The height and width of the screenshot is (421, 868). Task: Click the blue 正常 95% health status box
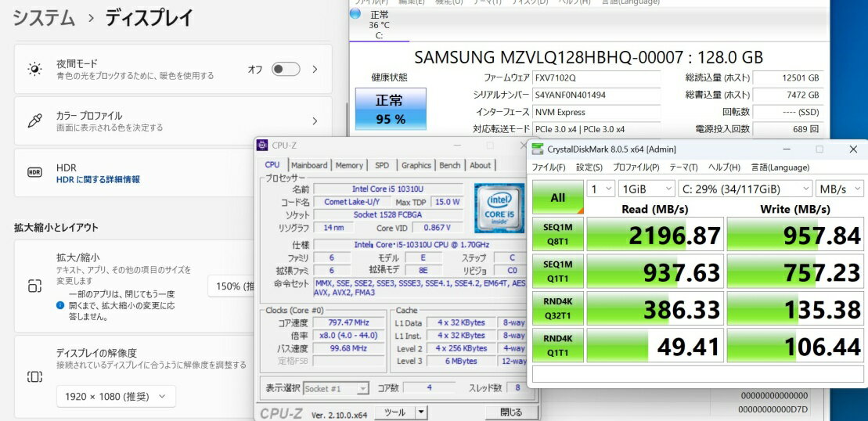click(391, 109)
